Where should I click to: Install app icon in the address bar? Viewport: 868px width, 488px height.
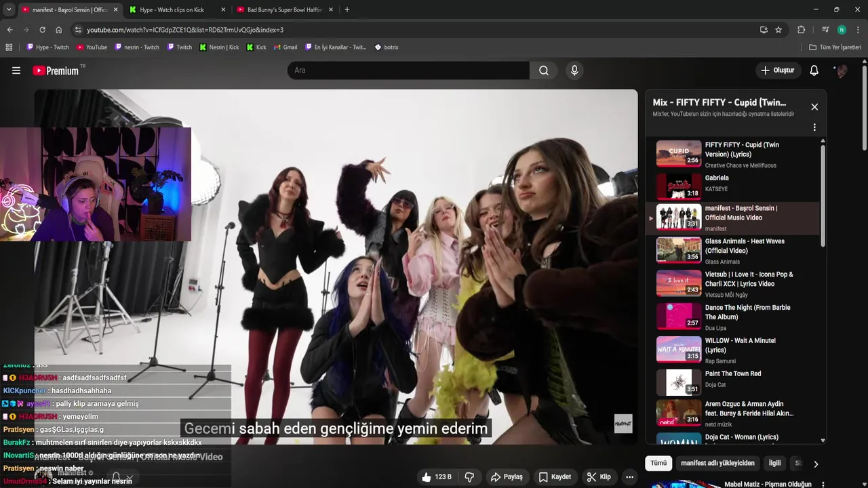pos(764,30)
